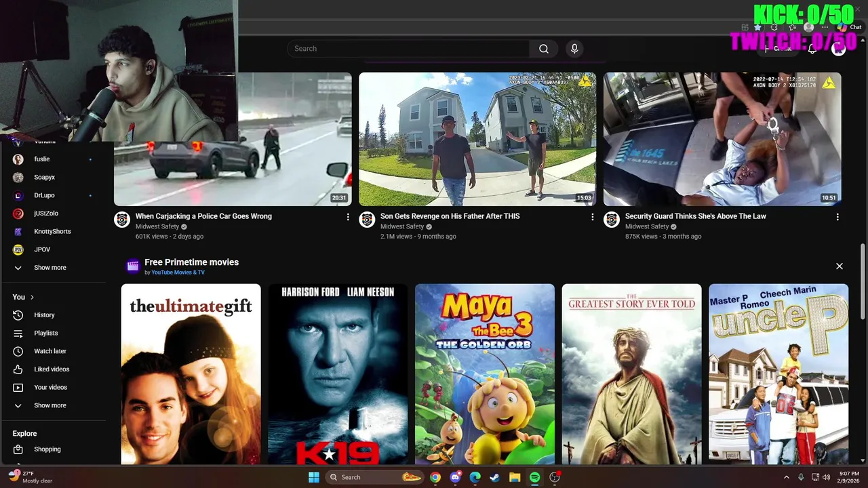Open the Watch later list

50,351
